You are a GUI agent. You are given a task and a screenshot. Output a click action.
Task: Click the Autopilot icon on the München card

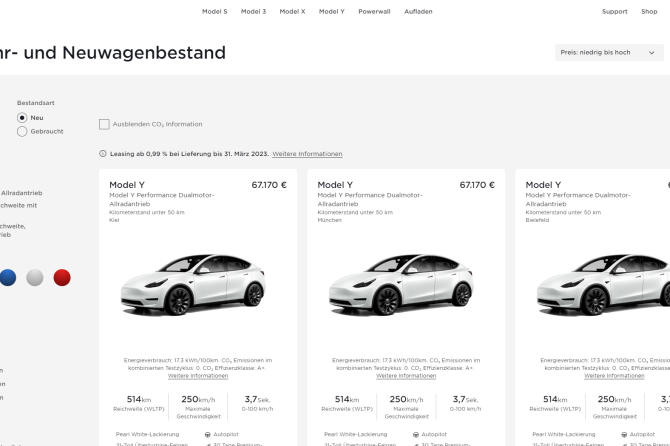point(416,434)
